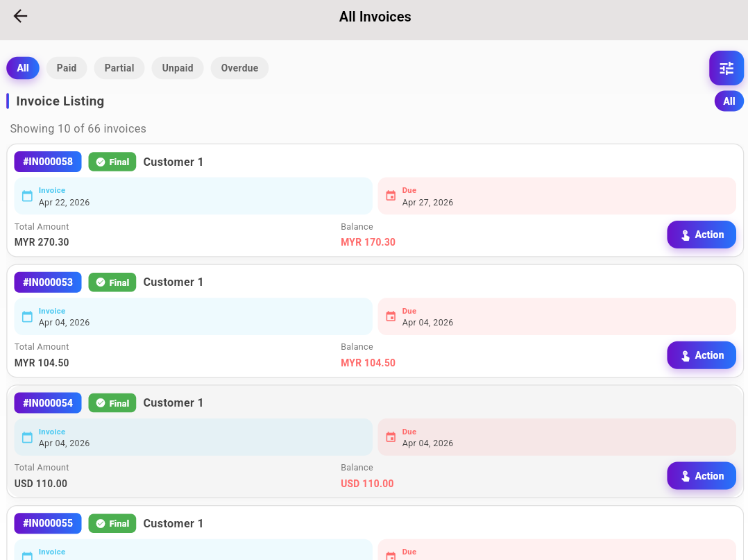Click balance USD 110.00
Screen dimensions: 748x560
click(367, 484)
